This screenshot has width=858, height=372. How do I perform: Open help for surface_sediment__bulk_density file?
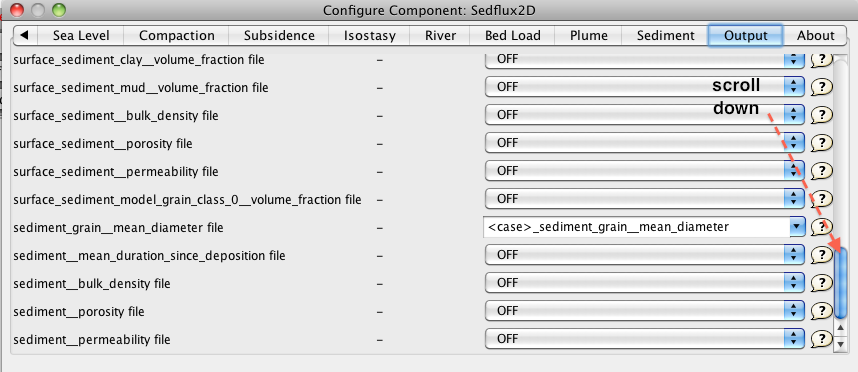(821, 114)
